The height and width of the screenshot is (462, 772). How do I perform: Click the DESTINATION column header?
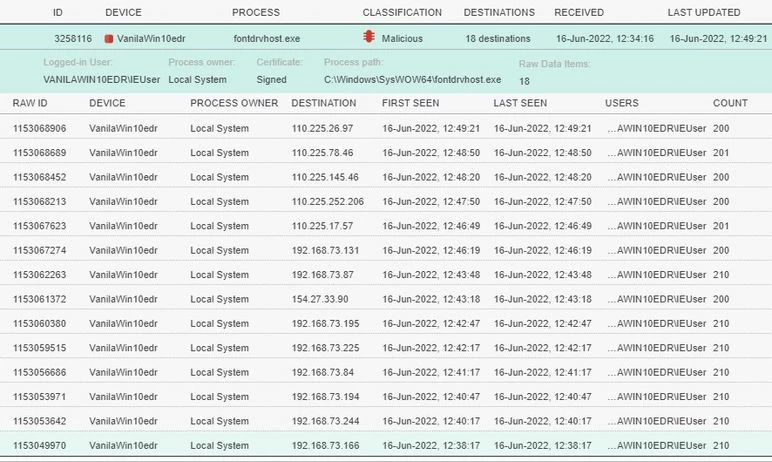click(x=323, y=103)
